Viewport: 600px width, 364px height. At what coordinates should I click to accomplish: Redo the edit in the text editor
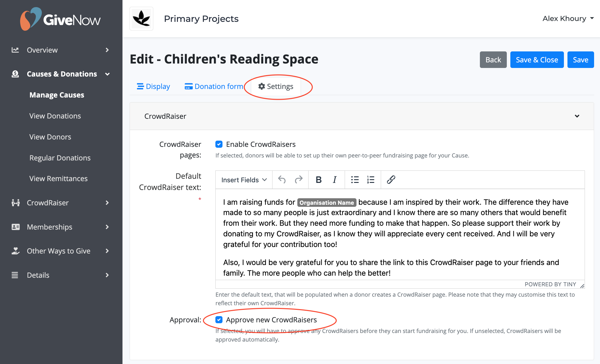pos(299,180)
